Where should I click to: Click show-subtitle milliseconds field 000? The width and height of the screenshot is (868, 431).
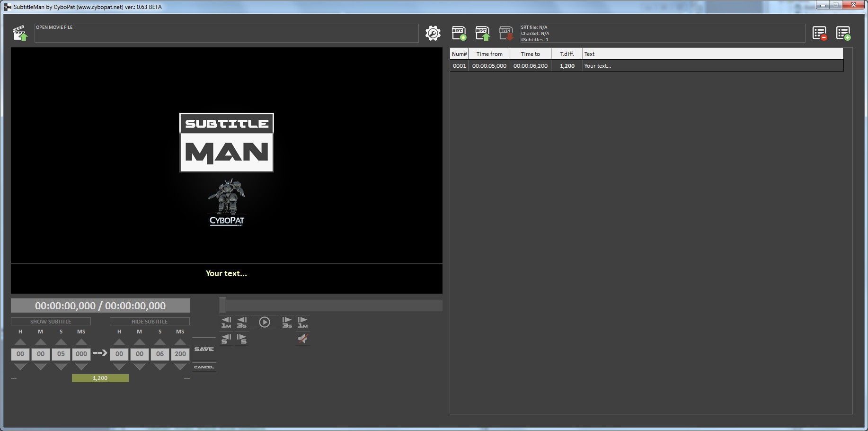click(81, 354)
